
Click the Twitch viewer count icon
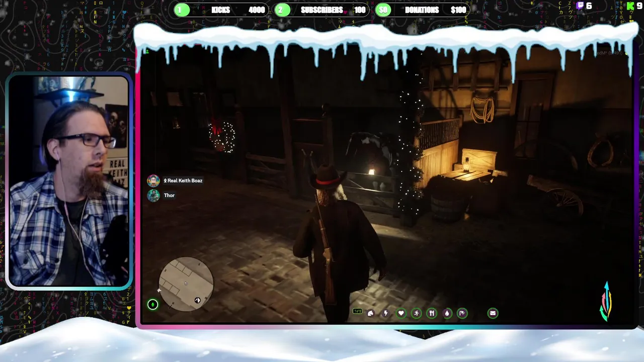coord(580,6)
